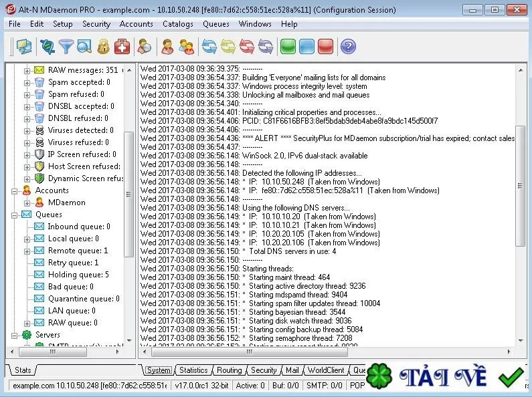Screen dimensions: 532x397
Task: Open the funnel filter toolbar icon
Action: tap(66, 47)
